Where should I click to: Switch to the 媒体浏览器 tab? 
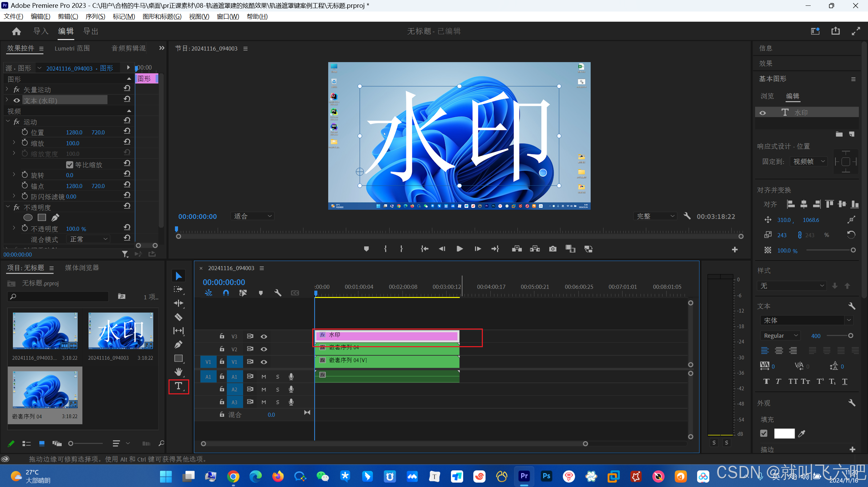pos(82,268)
